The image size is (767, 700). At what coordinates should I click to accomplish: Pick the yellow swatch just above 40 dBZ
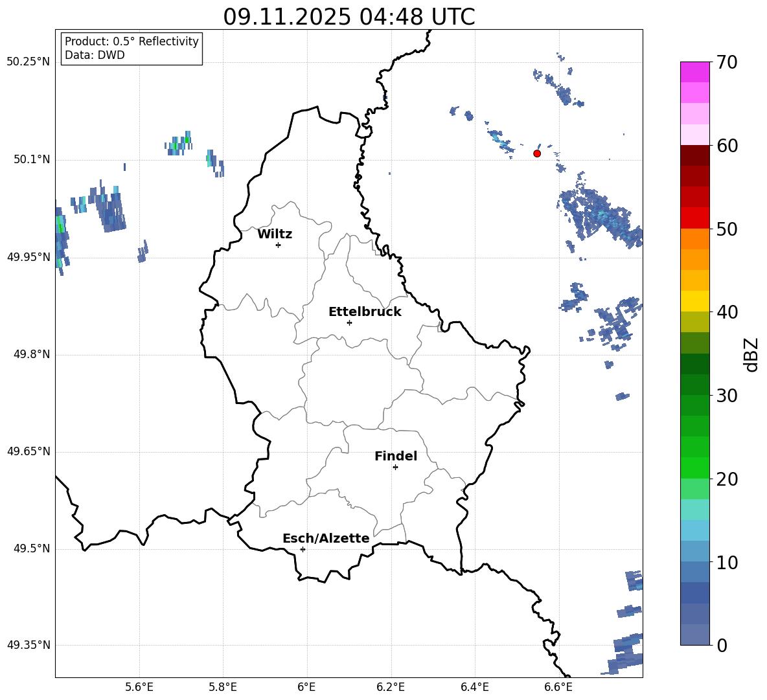694,301
